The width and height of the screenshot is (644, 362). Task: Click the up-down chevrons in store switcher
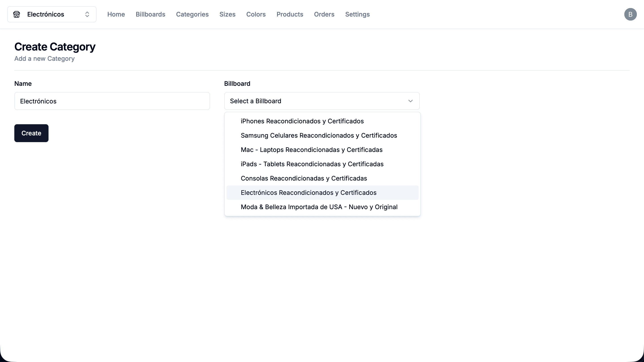[87, 15]
